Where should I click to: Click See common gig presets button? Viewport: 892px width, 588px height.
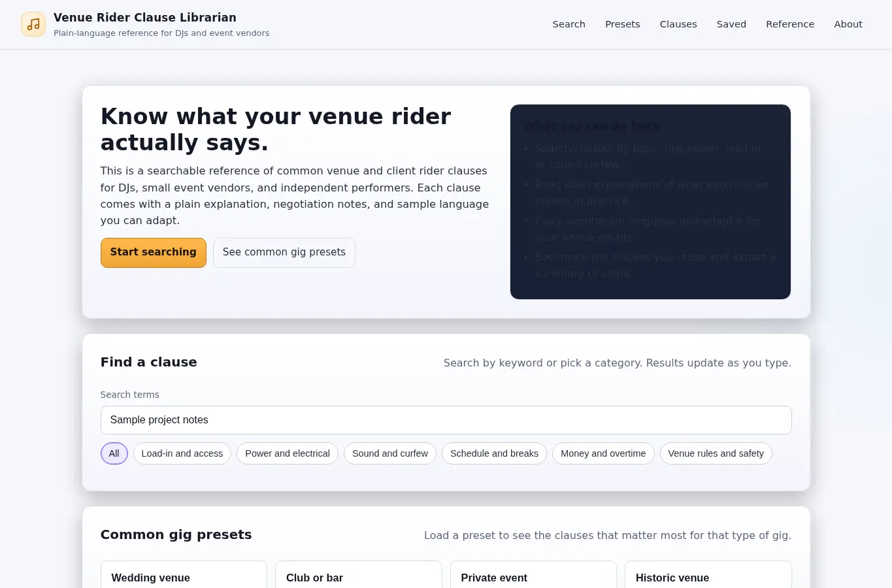click(x=284, y=252)
